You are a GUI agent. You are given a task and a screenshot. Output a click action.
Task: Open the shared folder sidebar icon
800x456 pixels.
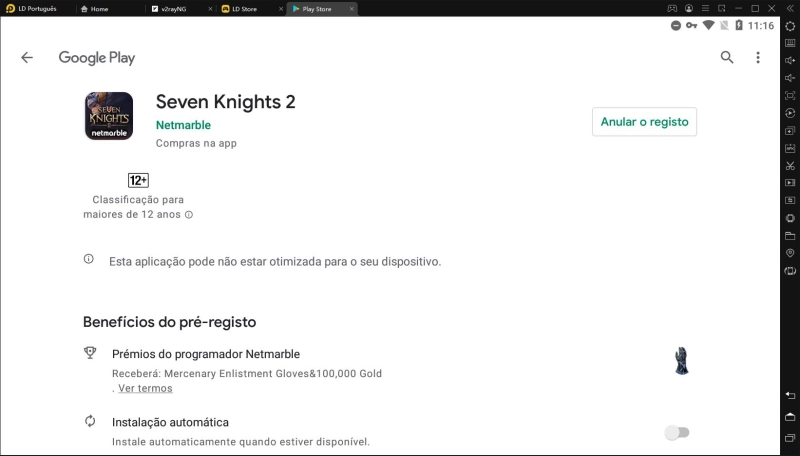pyautogui.click(x=790, y=236)
